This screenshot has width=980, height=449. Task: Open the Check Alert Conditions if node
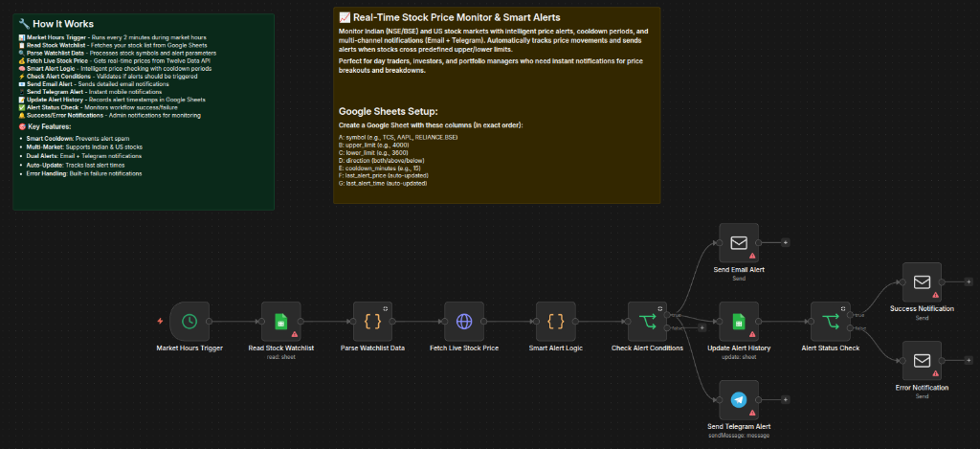click(648, 322)
